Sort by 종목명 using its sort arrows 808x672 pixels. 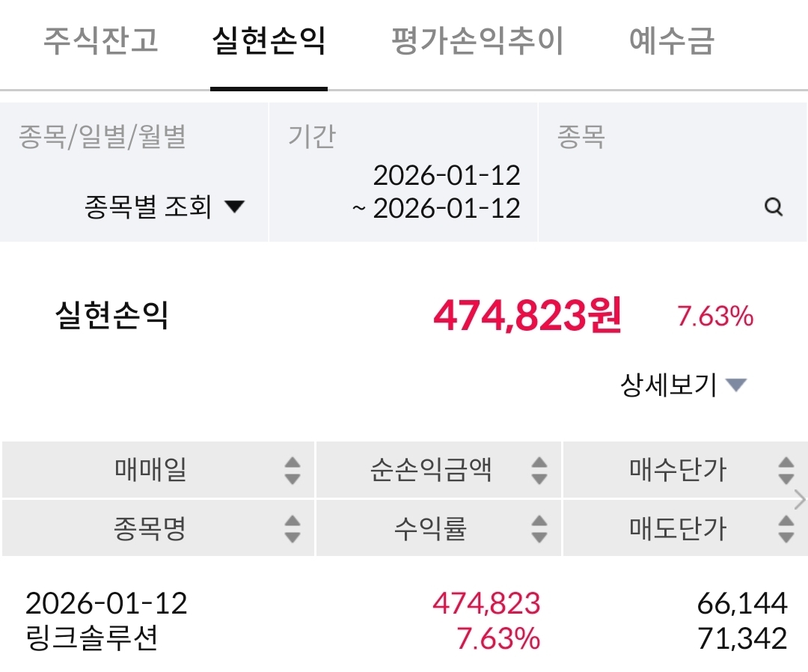coord(293,528)
